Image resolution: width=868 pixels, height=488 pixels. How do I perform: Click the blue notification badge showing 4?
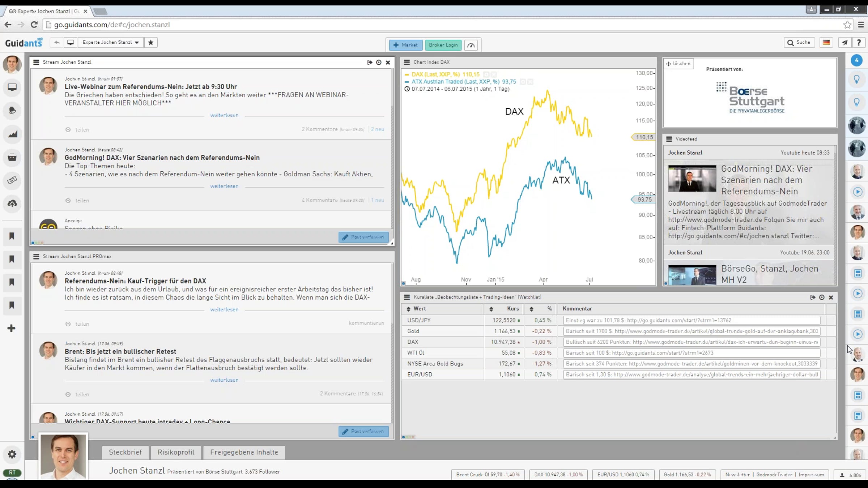[856, 60]
